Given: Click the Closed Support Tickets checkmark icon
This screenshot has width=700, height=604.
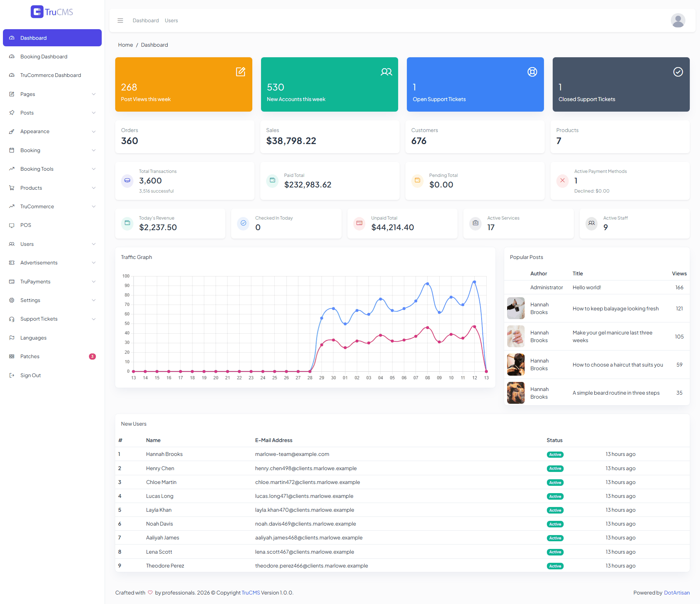Looking at the screenshot, I should [678, 72].
